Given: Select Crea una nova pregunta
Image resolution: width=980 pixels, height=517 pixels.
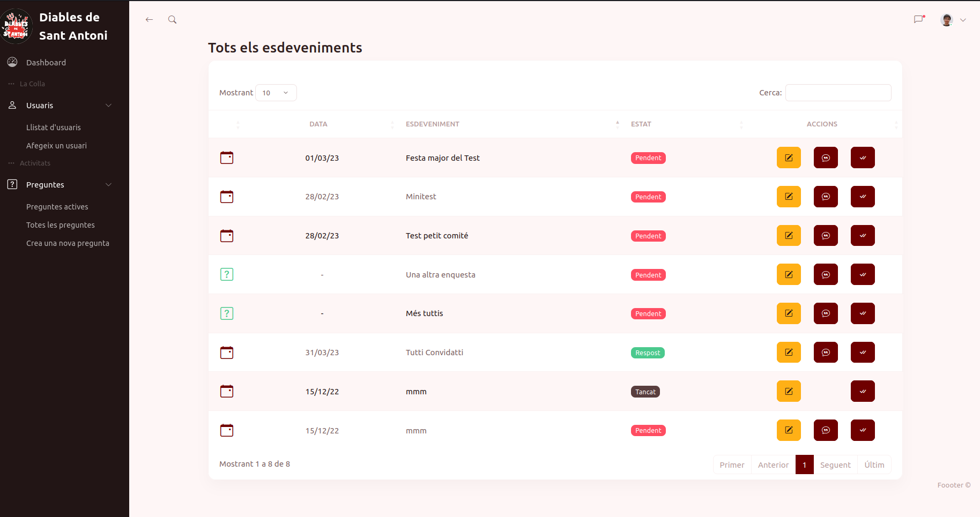Looking at the screenshot, I should (68, 243).
